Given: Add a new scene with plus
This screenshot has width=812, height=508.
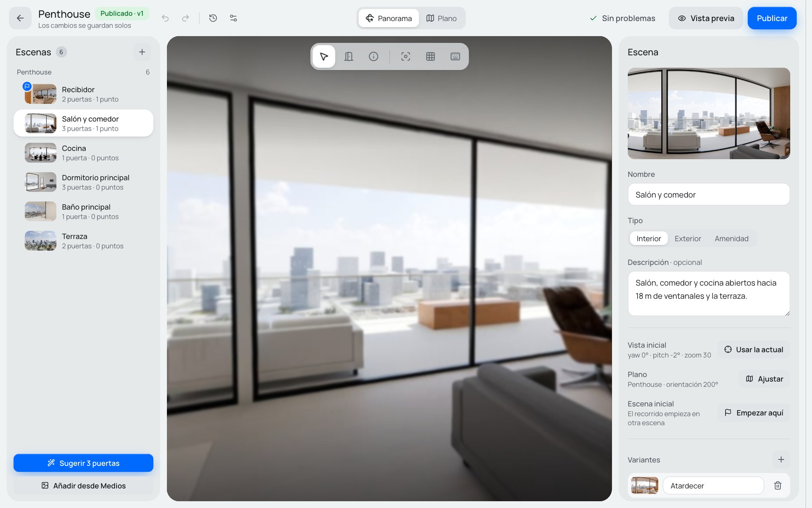Looking at the screenshot, I should click(x=142, y=52).
